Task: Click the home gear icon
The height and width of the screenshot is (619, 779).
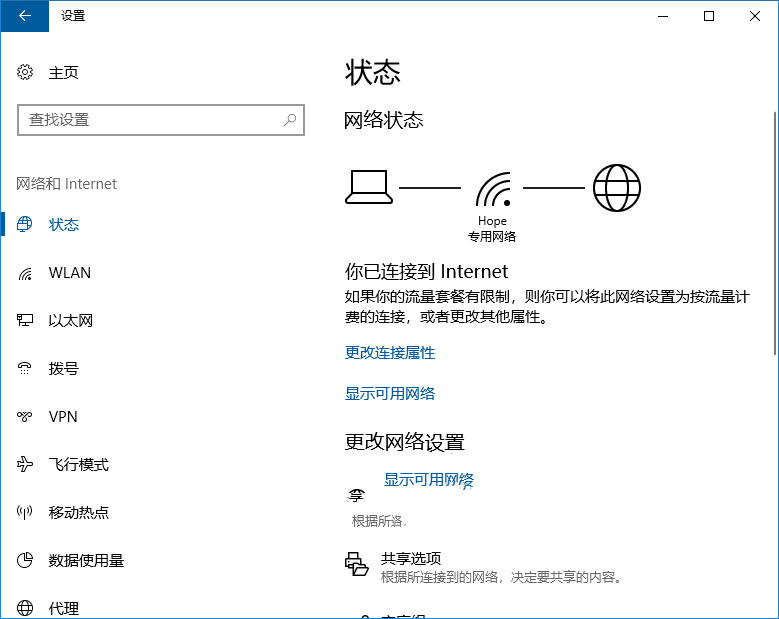Action: point(24,73)
